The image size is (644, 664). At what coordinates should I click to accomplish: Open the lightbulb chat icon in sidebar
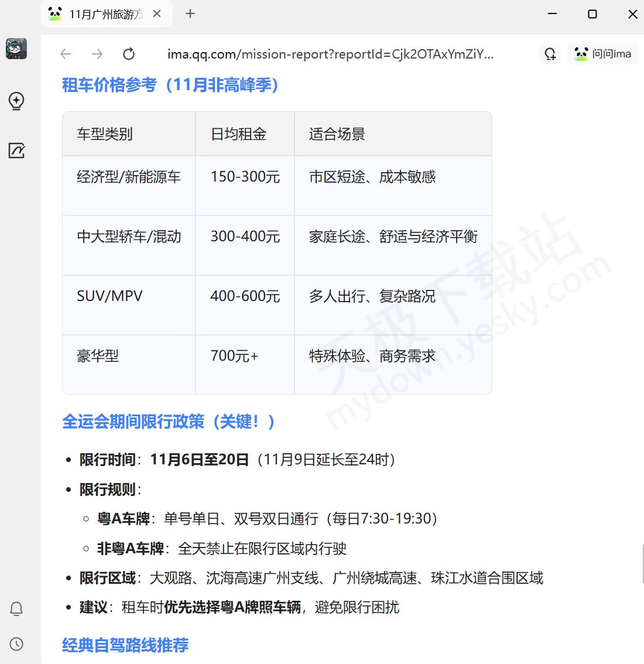point(16,101)
